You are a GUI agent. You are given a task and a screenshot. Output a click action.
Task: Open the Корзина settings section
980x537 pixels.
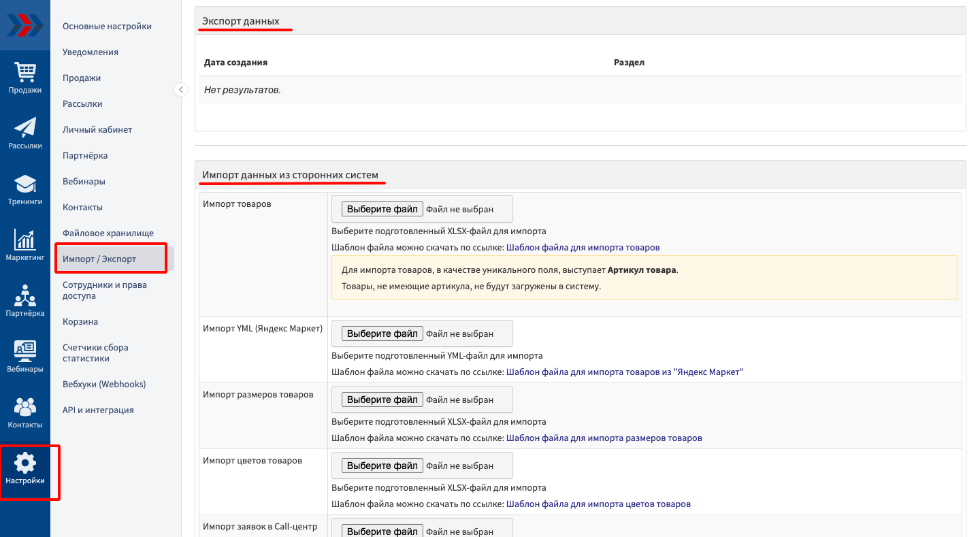[x=80, y=322]
